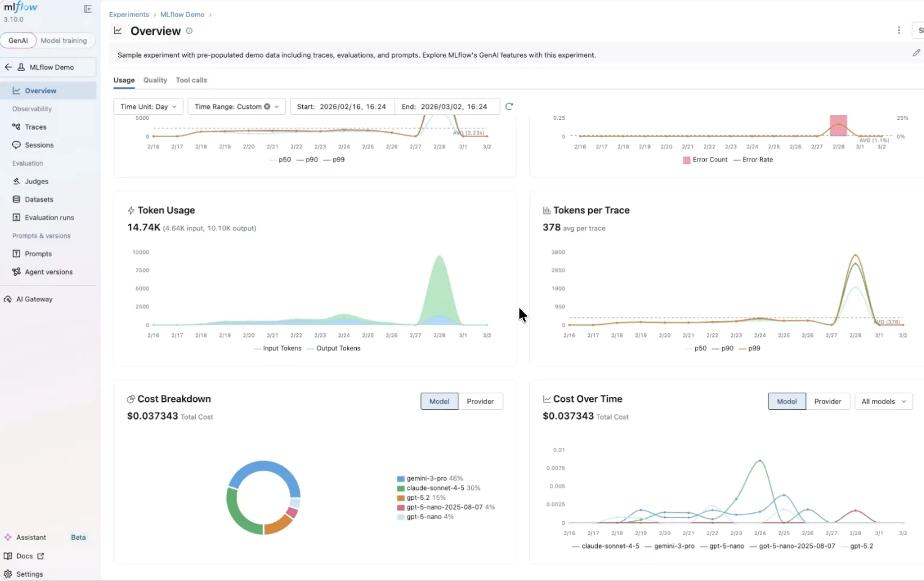Image resolution: width=924 pixels, height=581 pixels.
Task: Click the Sessions chat bubble icon
Action: pos(17,145)
